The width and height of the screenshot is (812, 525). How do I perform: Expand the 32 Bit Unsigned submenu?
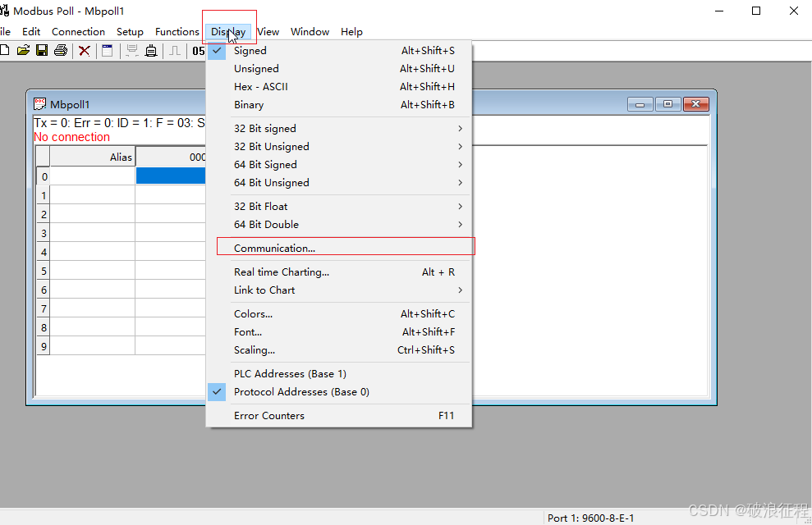[x=339, y=147]
